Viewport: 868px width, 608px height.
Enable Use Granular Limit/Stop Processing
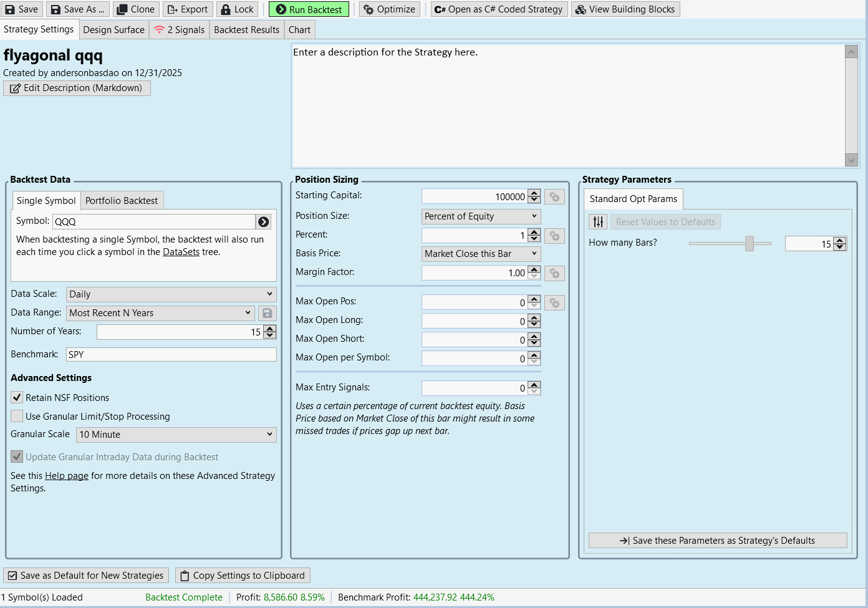click(17, 416)
